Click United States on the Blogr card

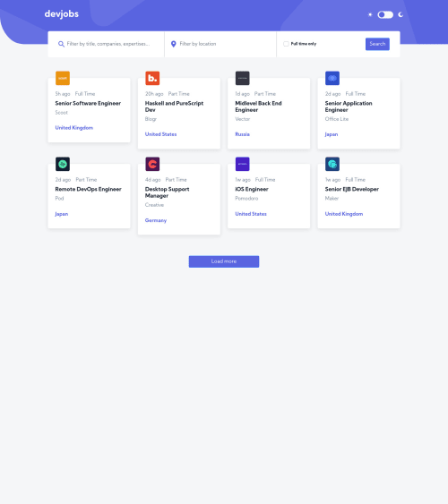click(x=160, y=134)
